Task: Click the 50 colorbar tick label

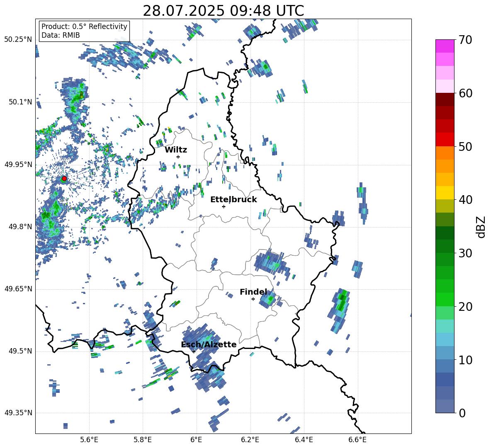Action: click(465, 146)
